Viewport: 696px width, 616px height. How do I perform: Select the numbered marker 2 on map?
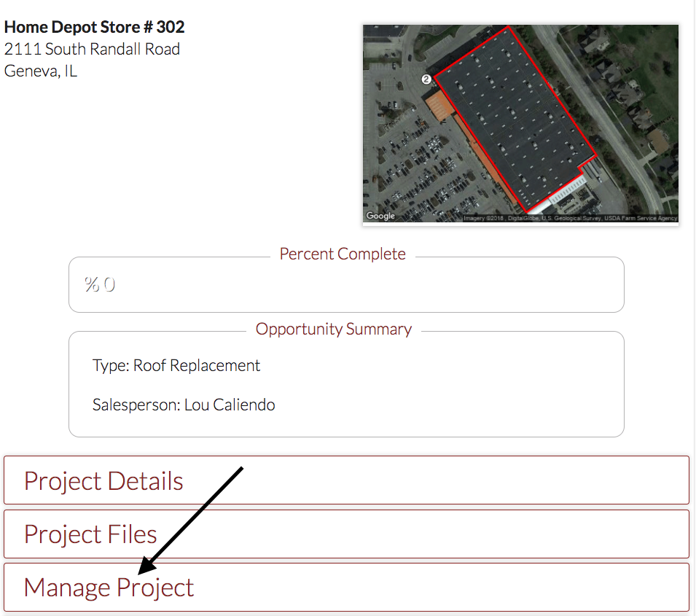[x=427, y=79]
